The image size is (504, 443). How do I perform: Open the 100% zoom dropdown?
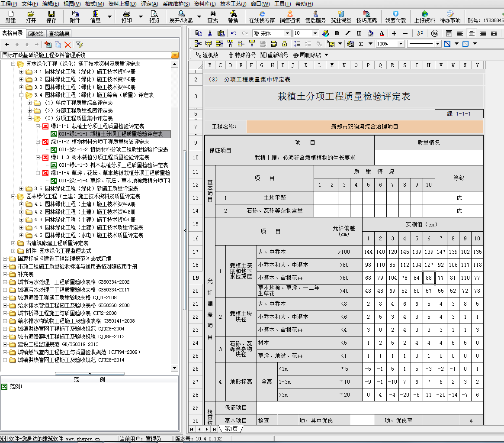(x=401, y=44)
